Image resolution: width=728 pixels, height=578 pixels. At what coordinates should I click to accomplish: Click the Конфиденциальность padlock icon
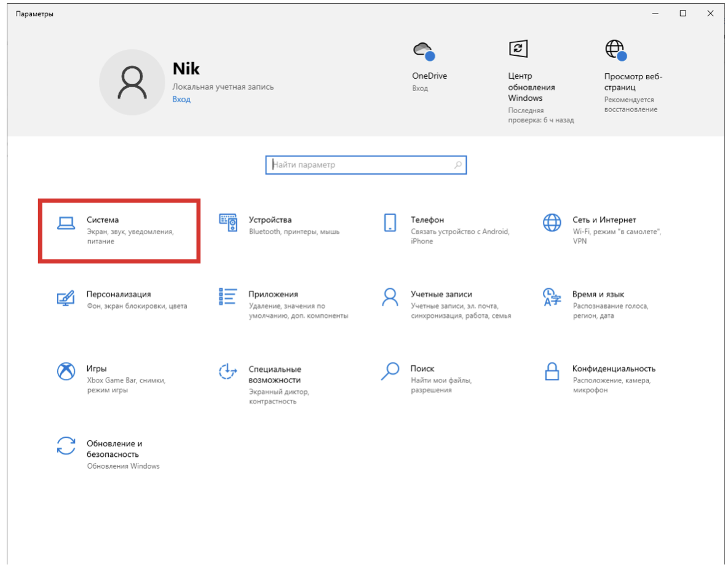point(552,371)
